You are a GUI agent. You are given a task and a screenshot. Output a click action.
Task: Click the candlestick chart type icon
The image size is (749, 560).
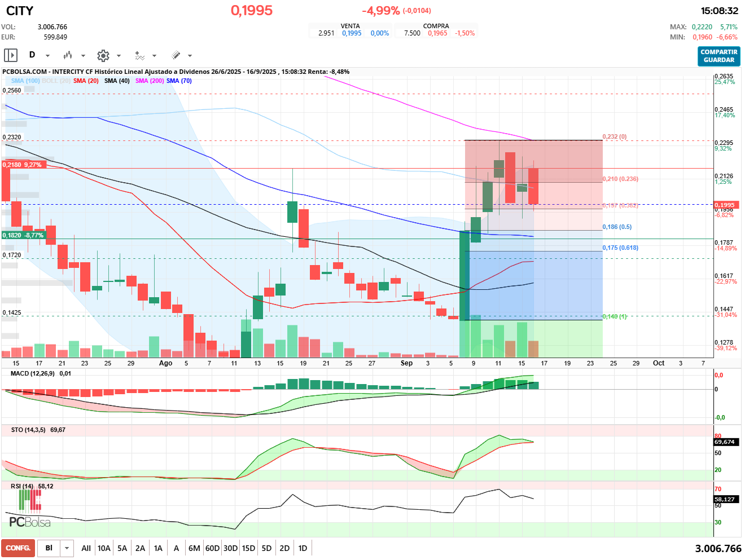[x=68, y=55]
